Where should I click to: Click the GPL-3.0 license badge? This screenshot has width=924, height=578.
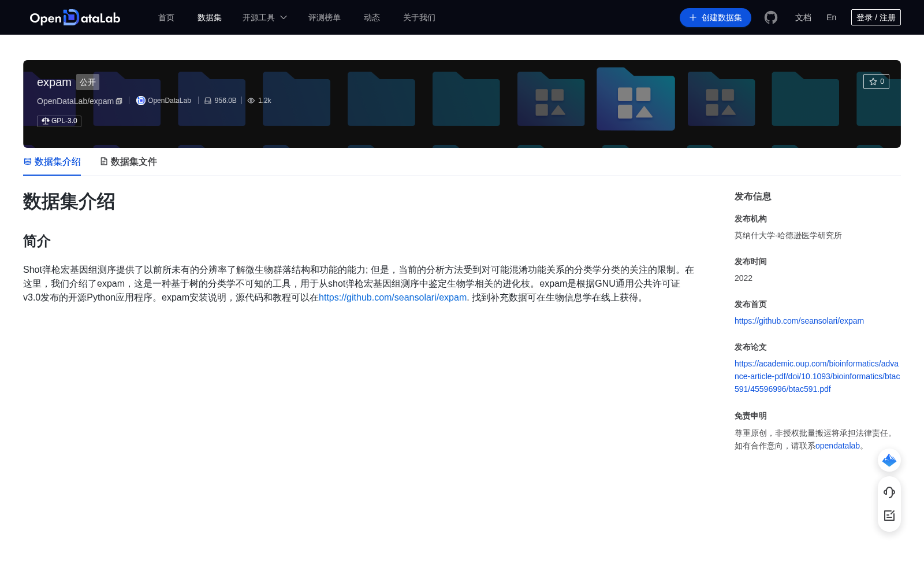59,121
